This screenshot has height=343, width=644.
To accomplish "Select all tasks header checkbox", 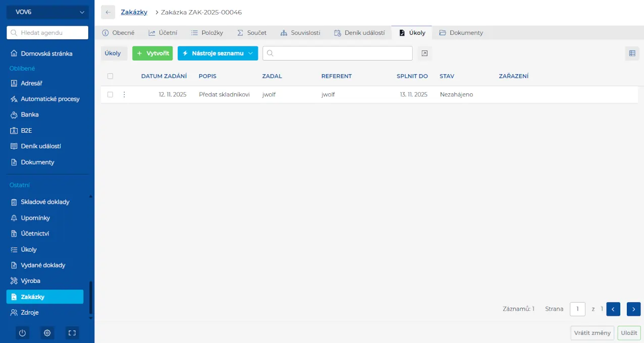I will coord(110,76).
